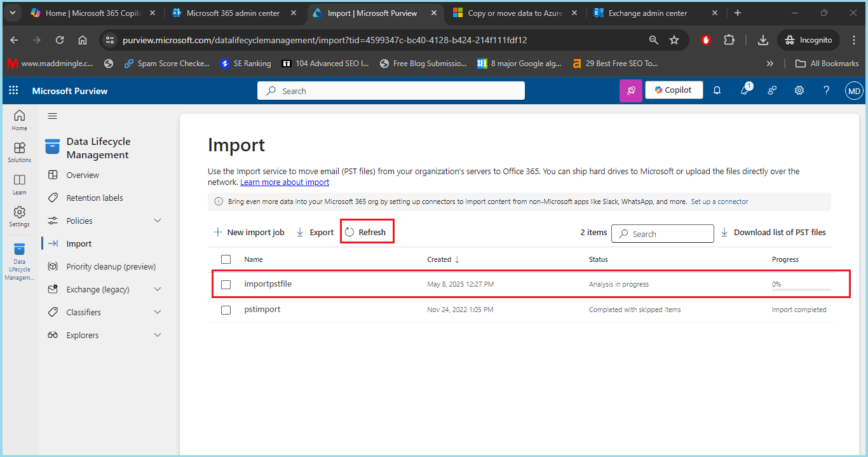Click New import job
Screen dimensions: 868x457
(x=248, y=232)
